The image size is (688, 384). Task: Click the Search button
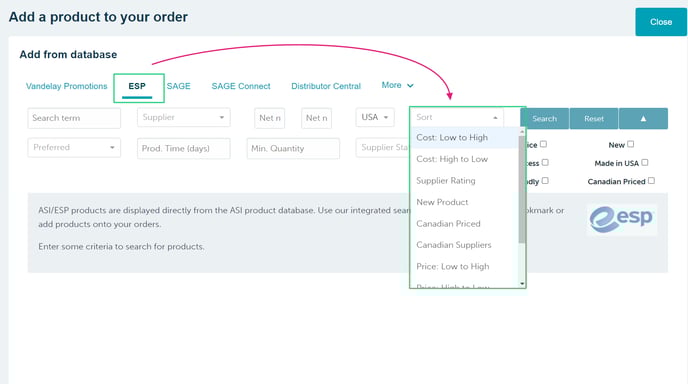(545, 118)
